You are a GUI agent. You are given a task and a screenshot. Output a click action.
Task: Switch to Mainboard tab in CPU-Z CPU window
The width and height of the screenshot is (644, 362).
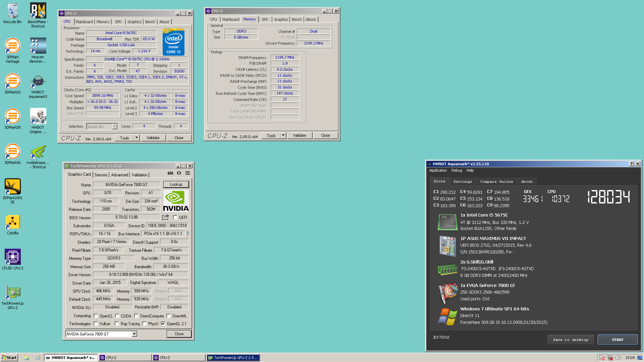click(x=84, y=22)
